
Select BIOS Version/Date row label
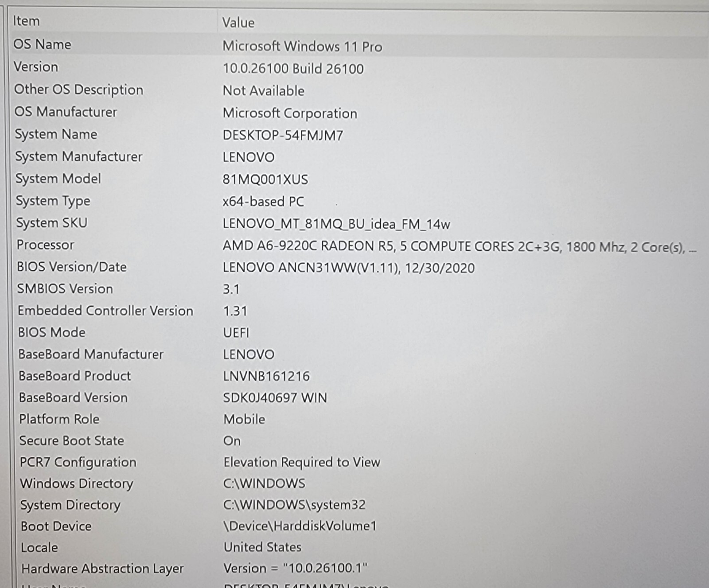(x=72, y=267)
